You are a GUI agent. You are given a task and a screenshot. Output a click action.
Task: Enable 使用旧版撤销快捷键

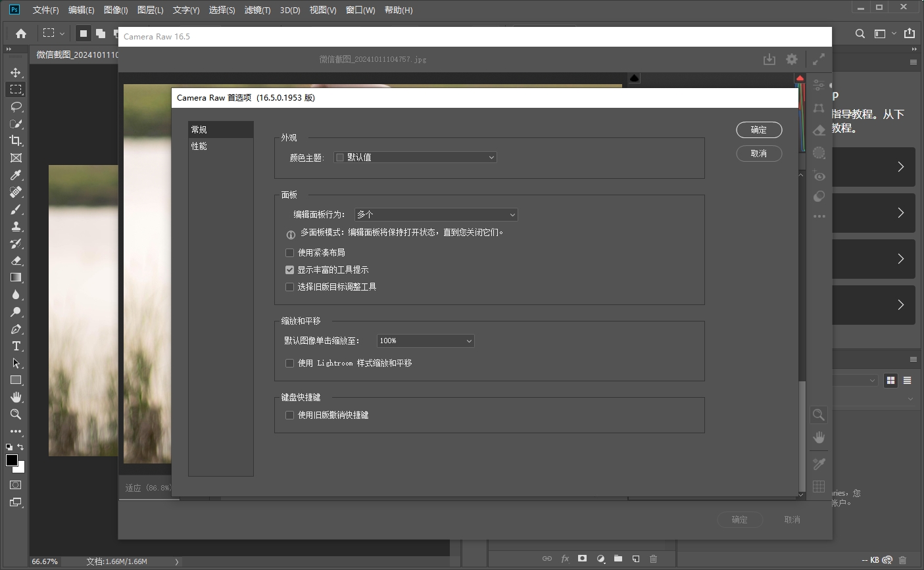click(x=289, y=415)
